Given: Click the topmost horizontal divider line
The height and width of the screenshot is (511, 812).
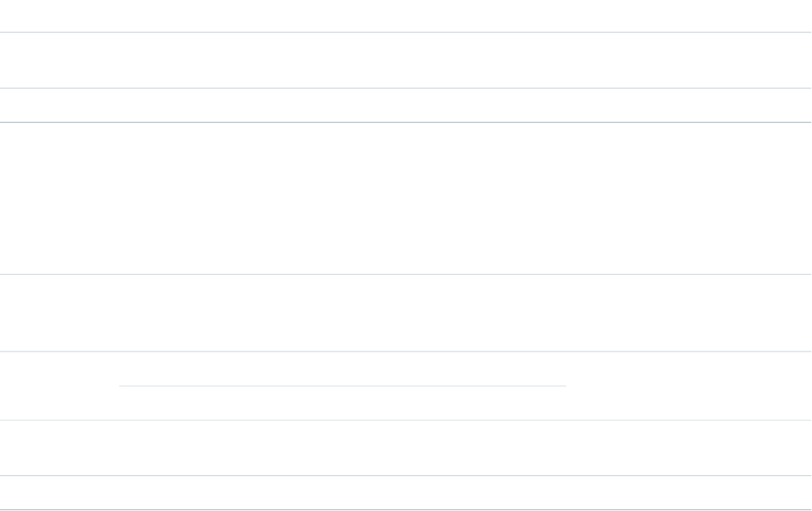Looking at the screenshot, I should tap(406, 32).
